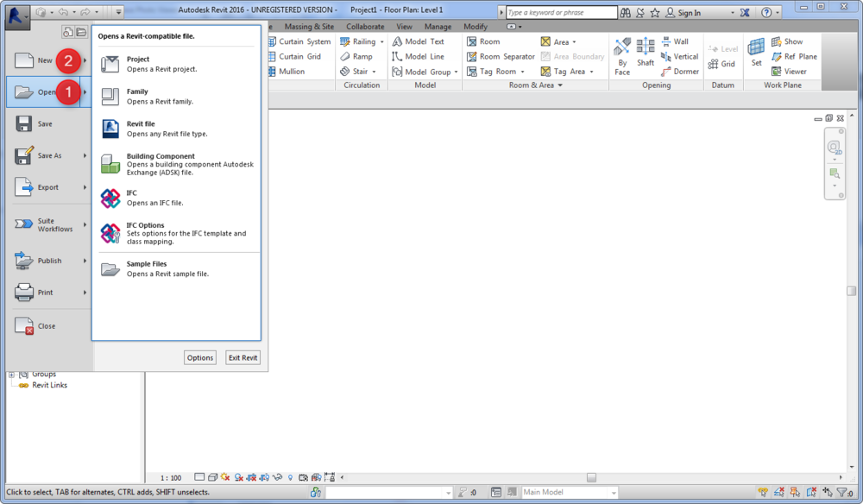Viewport: 863px width, 504px height.
Task: Select the Ramp tool
Action: (x=356, y=56)
